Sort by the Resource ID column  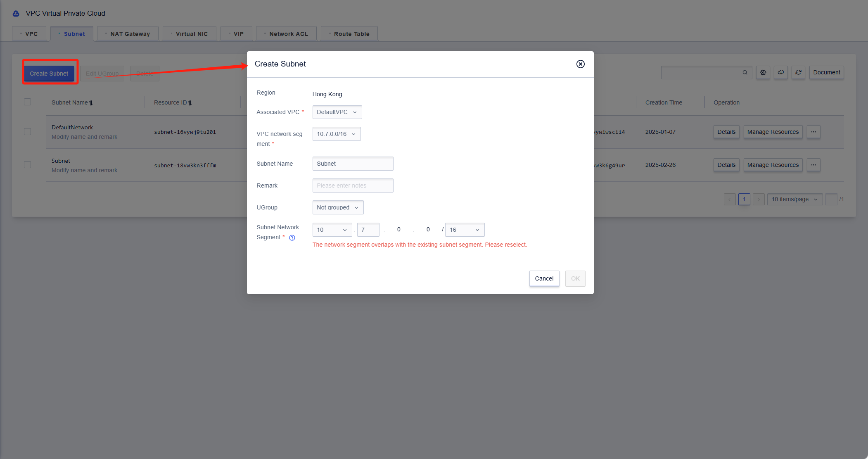point(190,103)
